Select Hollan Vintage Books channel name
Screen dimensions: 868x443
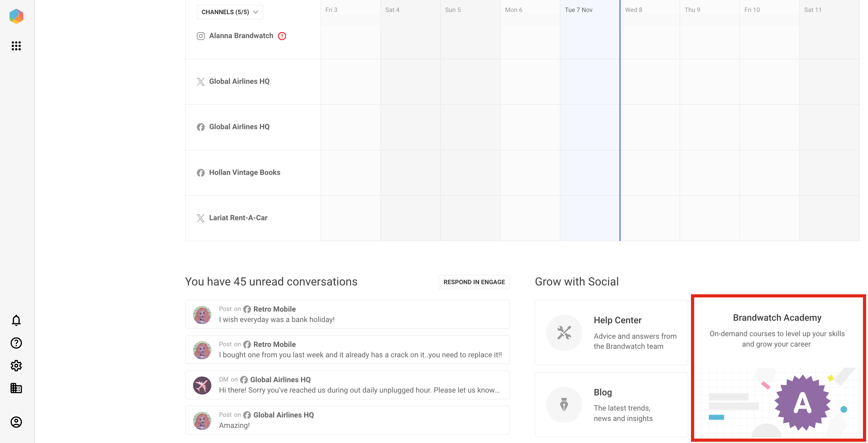(x=244, y=172)
